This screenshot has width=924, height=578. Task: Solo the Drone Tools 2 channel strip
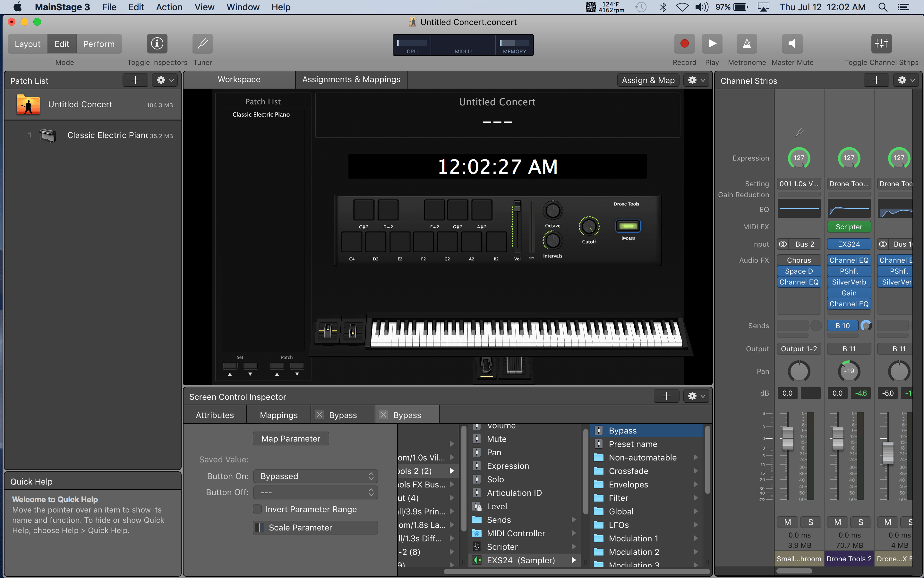[860, 522]
